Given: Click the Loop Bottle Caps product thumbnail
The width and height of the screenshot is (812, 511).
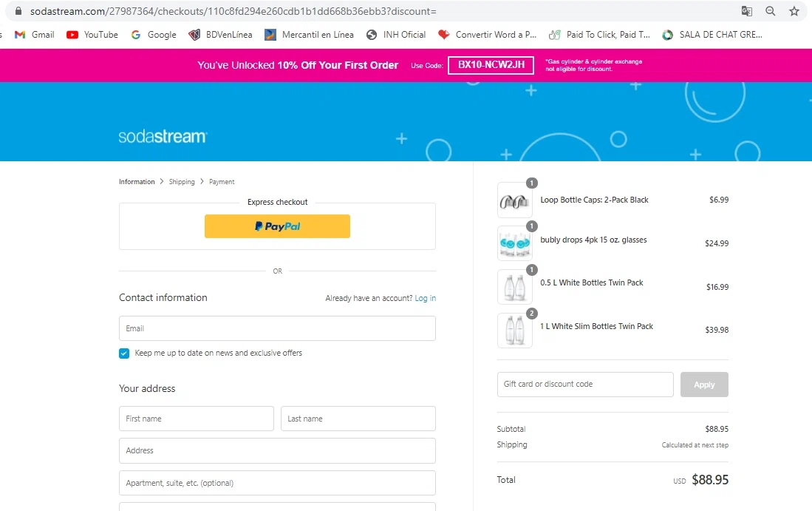Looking at the screenshot, I should [515, 200].
